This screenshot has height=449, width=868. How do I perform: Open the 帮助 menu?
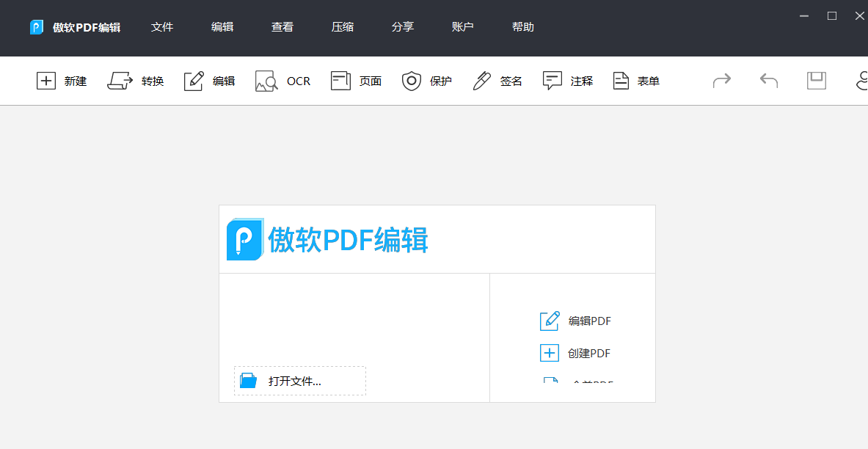(x=523, y=27)
